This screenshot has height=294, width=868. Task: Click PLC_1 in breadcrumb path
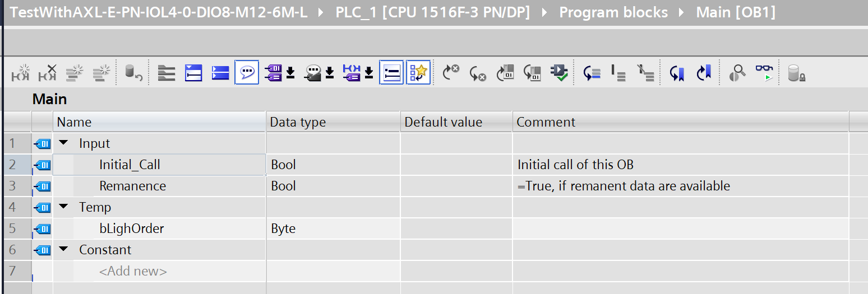click(432, 12)
